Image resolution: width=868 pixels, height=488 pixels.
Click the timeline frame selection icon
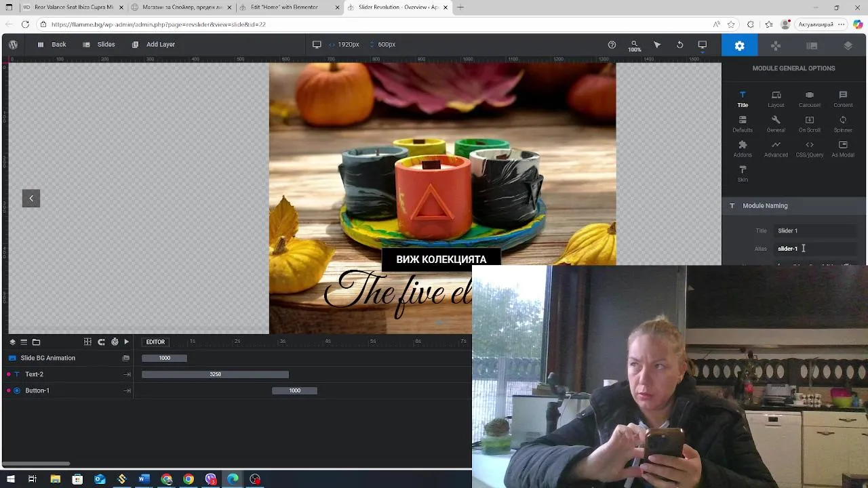[x=87, y=342]
